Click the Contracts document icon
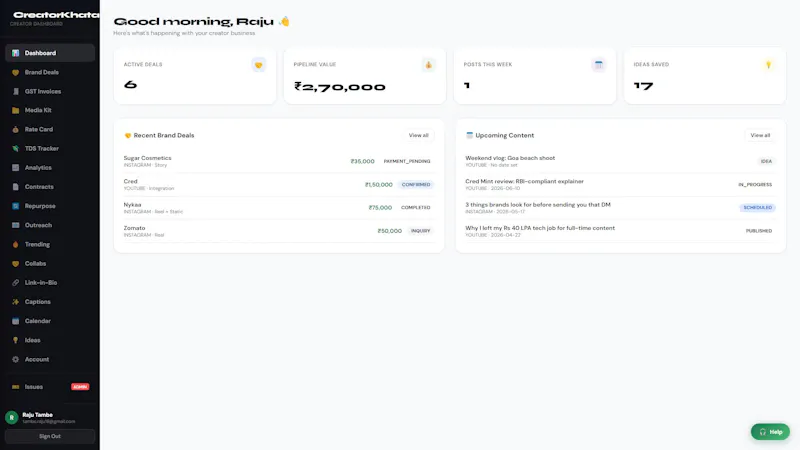This screenshot has width=800, height=450. coord(15,187)
